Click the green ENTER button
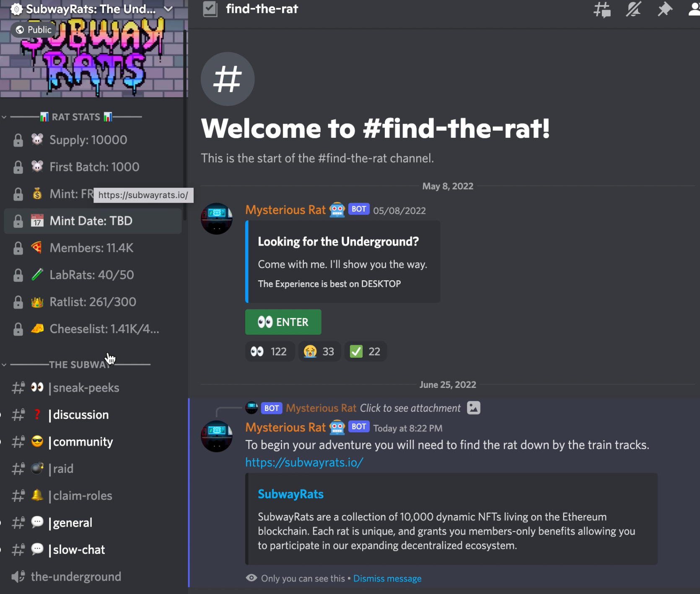The image size is (700, 594). (283, 322)
